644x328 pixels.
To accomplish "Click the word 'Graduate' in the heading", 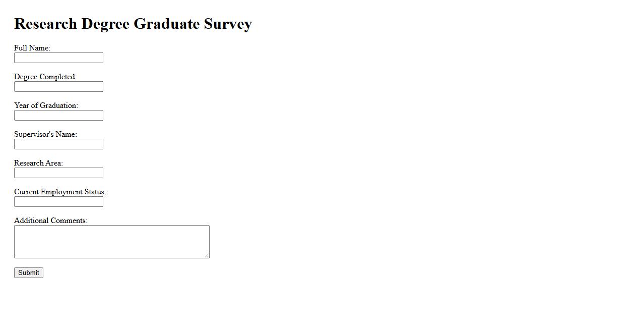I will pyautogui.click(x=167, y=24).
